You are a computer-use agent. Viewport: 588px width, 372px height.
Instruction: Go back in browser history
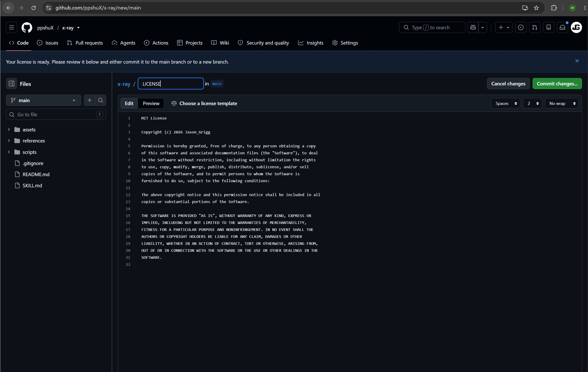9,8
